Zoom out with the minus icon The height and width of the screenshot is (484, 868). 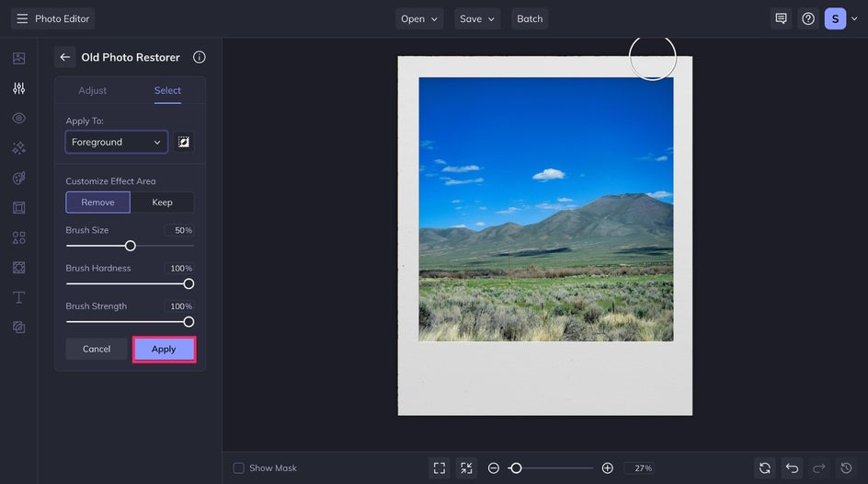[x=493, y=468]
